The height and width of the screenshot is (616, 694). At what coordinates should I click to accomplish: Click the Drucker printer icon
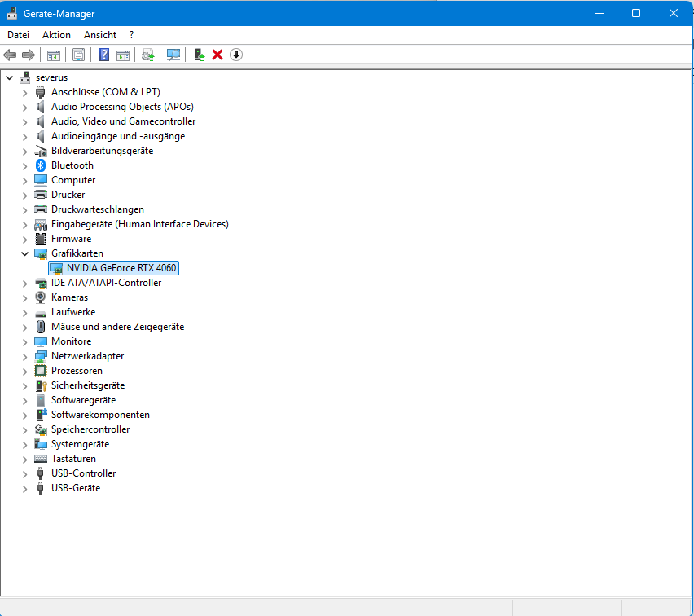click(x=40, y=195)
